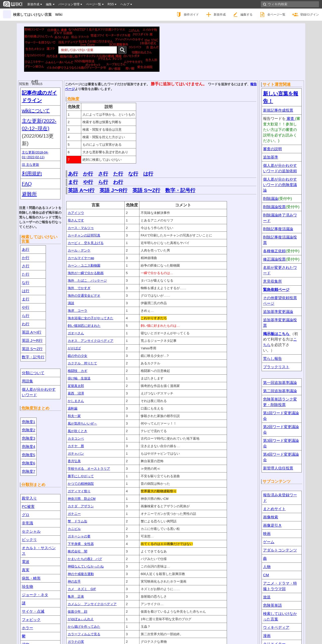Expand the バージョン管理 menu
Viewport: 322px width, 644px height.
tap(70, 4)
